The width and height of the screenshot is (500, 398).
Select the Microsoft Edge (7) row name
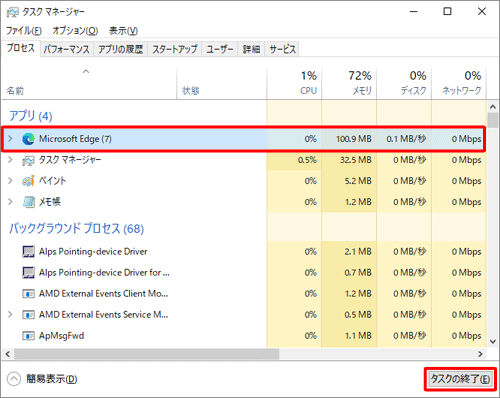coord(75,139)
